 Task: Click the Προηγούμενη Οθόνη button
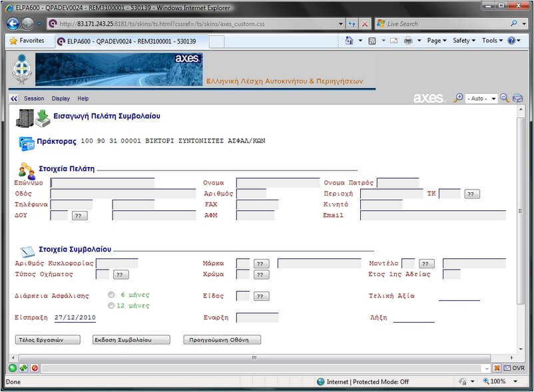tap(222, 339)
